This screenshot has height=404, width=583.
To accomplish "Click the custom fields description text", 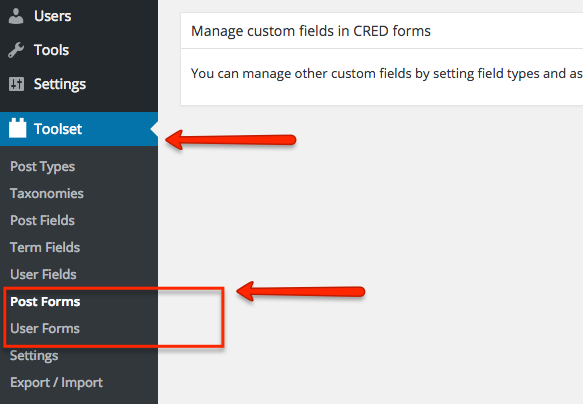I will pyautogui.click(x=387, y=74).
